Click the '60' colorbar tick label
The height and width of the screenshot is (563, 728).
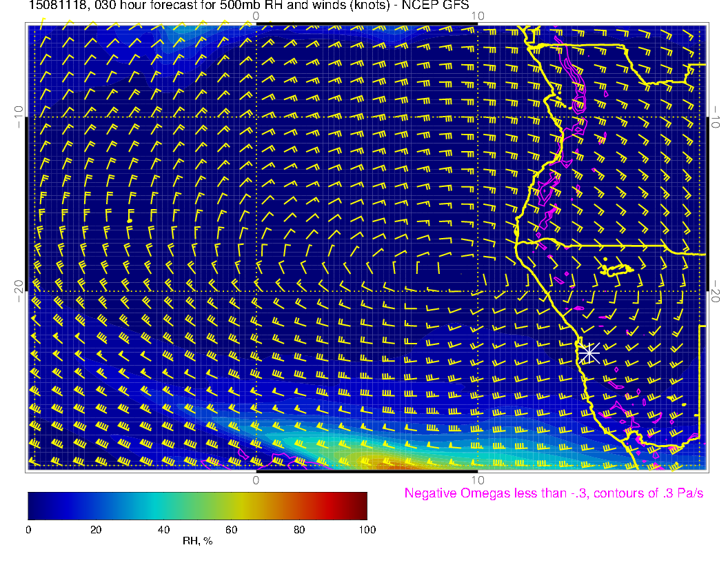tap(231, 530)
